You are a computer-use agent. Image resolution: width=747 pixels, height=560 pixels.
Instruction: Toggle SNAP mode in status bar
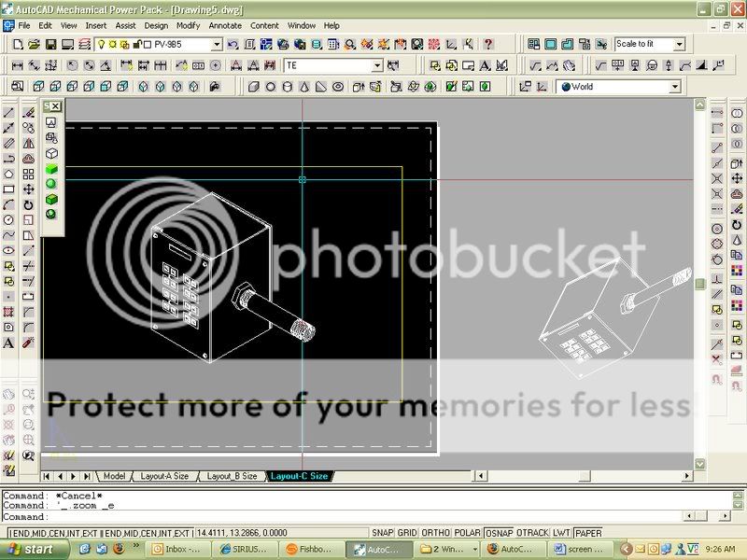pos(383,533)
